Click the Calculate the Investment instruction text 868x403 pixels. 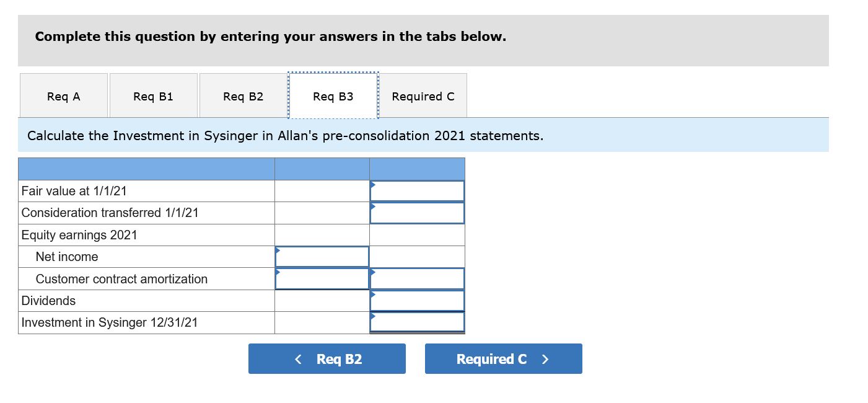pos(285,135)
